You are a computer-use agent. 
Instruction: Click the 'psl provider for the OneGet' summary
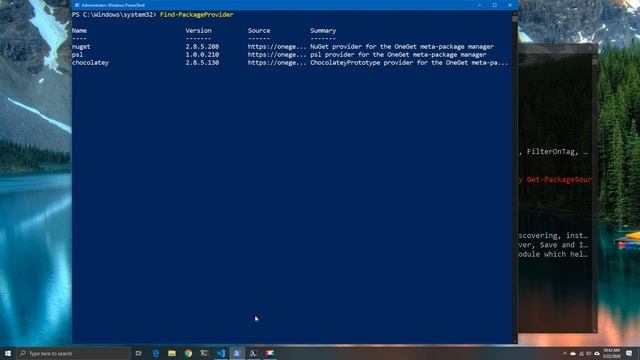tap(398, 55)
